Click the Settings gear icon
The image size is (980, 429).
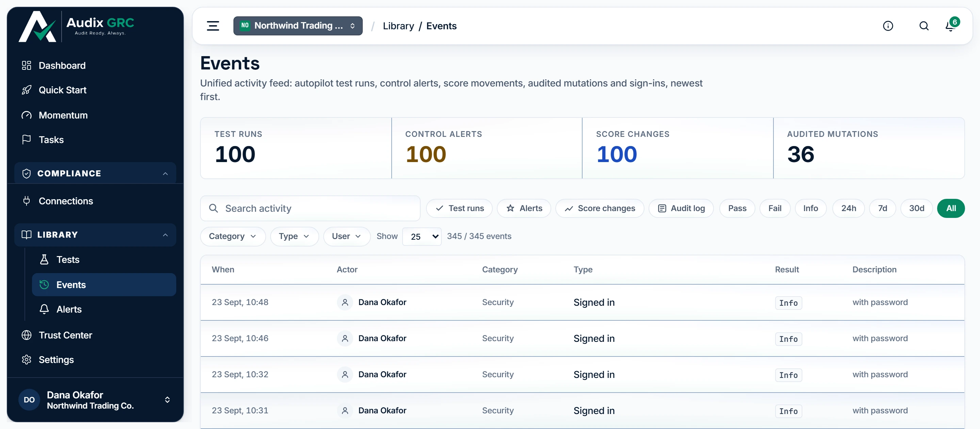click(26, 359)
